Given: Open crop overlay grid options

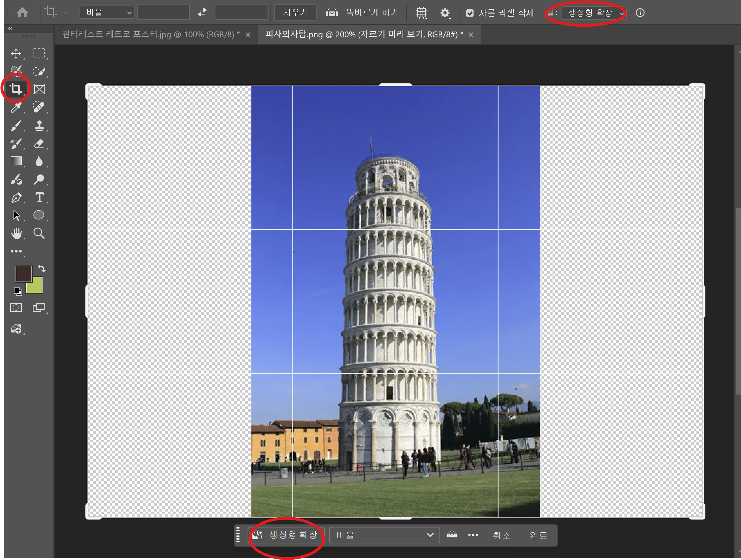Looking at the screenshot, I should pos(422,13).
